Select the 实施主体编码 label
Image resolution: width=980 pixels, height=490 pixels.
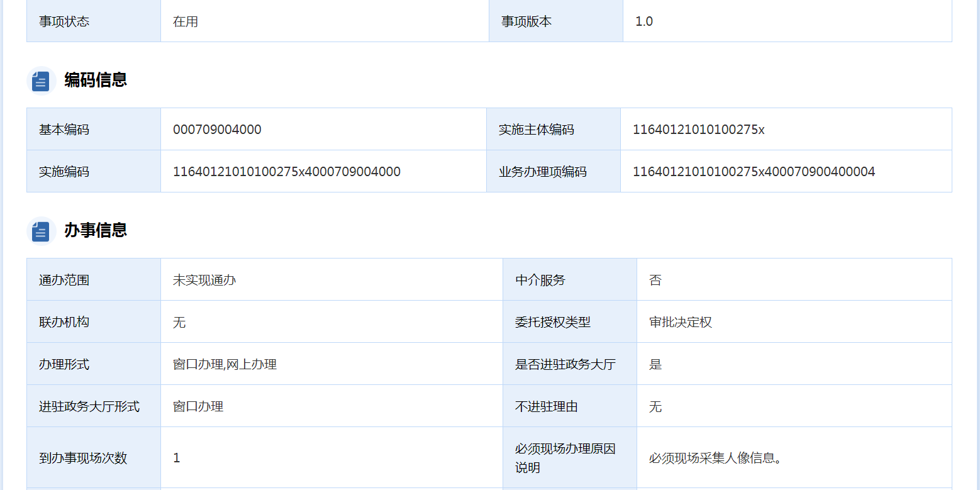(x=537, y=130)
